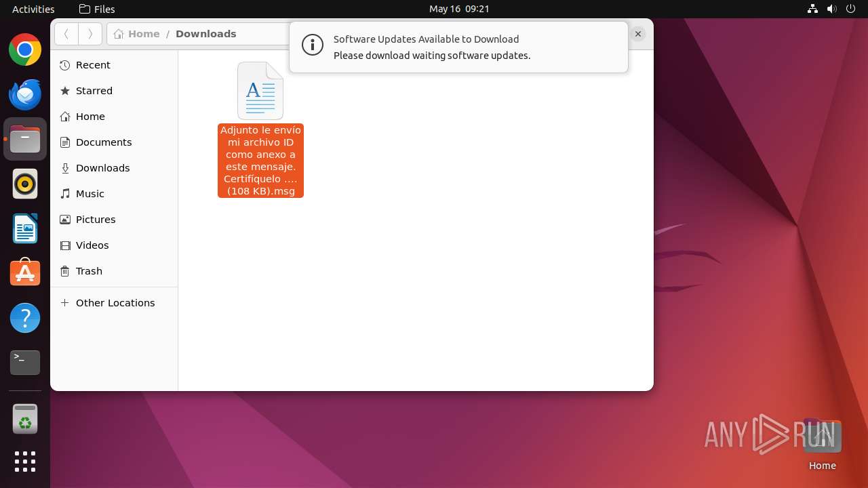868x488 pixels.
Task: Launch Terminal from the dock
Action: 25,363
